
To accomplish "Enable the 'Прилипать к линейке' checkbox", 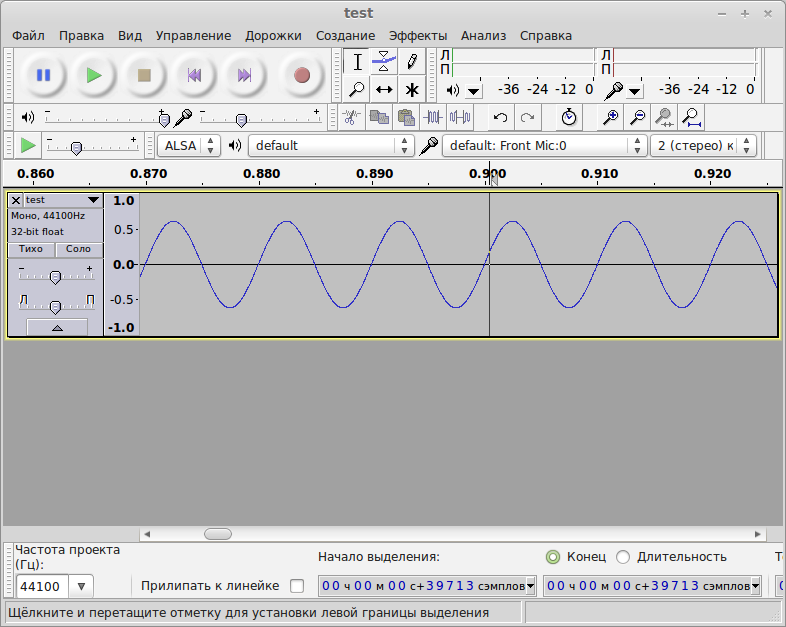I will pyautogui.click(x=296, y=586).
